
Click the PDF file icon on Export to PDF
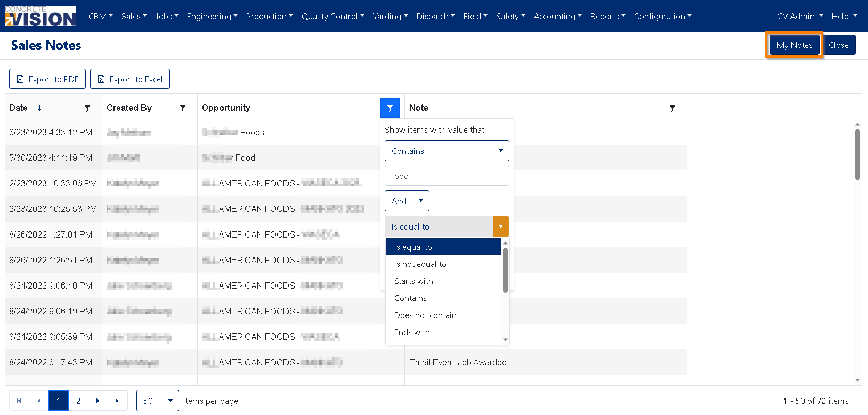click(x=20, y=79)
